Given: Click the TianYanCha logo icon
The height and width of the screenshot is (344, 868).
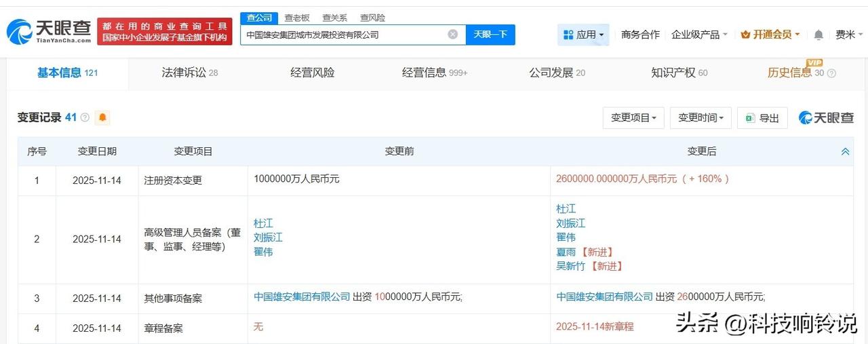Looking at the screenshot, I should click(19, 31).
